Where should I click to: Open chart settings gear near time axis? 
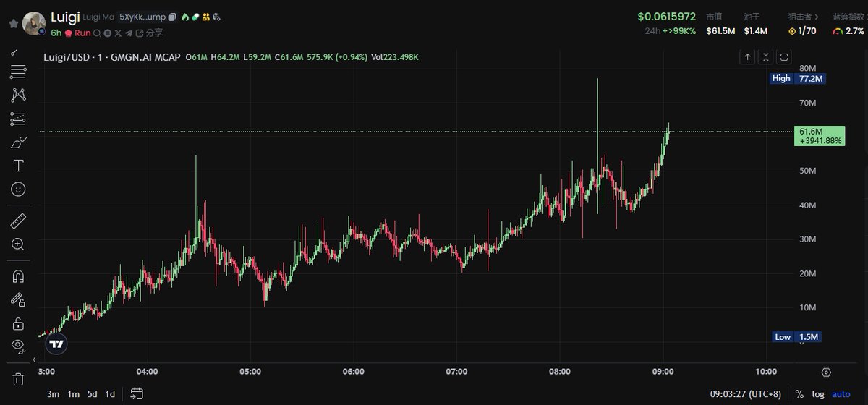click(826, 372)
